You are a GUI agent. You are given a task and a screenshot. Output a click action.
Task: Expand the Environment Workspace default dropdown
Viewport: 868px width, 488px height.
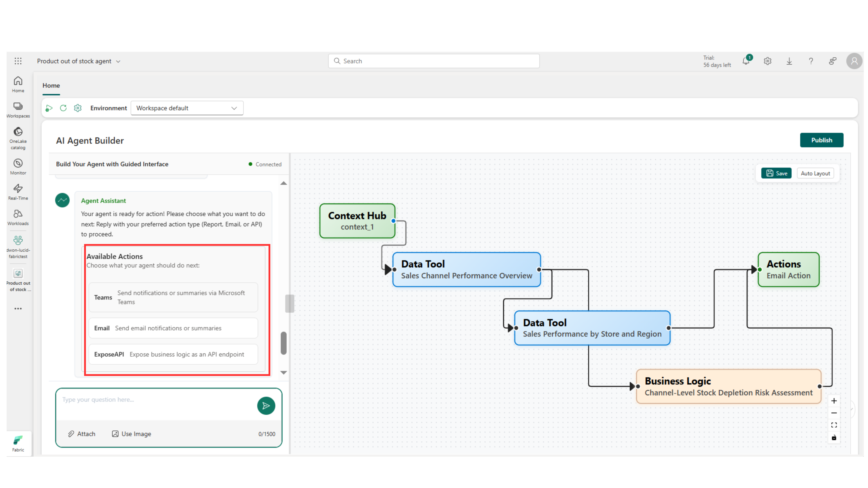pyautogui.click(x=187, y=108)
